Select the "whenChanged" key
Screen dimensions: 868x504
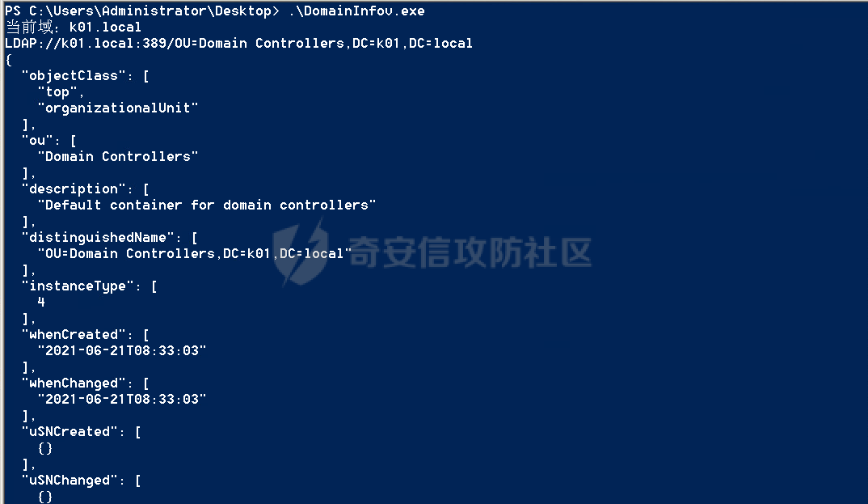tap(74, 383)
